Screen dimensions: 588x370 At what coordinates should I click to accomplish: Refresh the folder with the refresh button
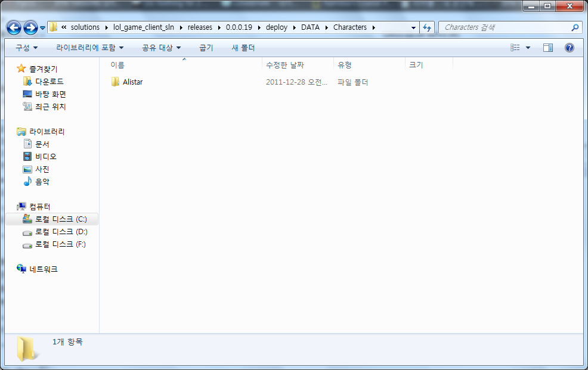[427, 27]
